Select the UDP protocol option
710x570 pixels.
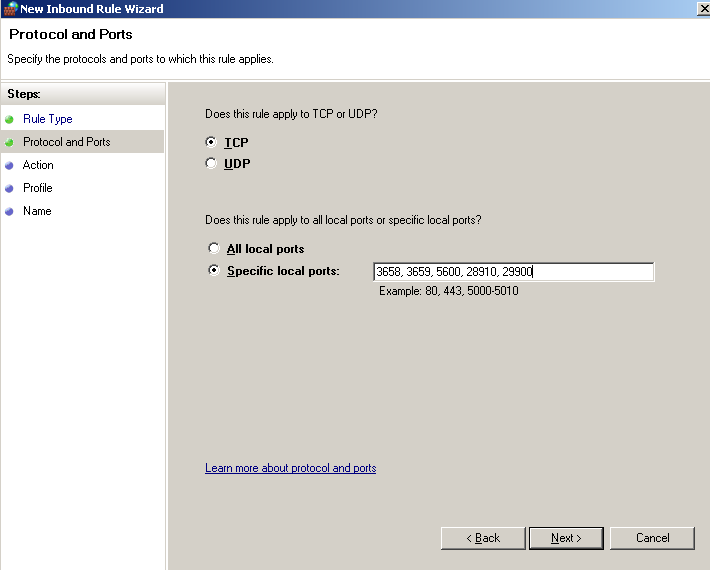[x=211, y=163]
